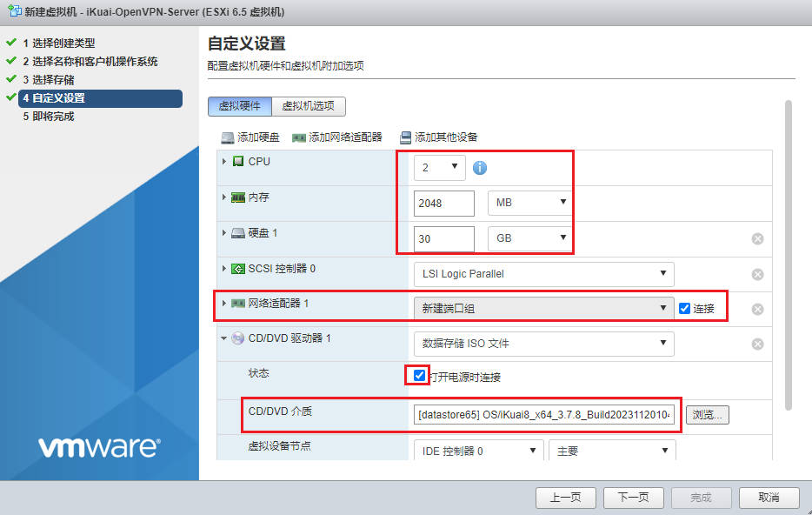
Task: Open the CPU count dropdown
Action: [x=440, y=168]
